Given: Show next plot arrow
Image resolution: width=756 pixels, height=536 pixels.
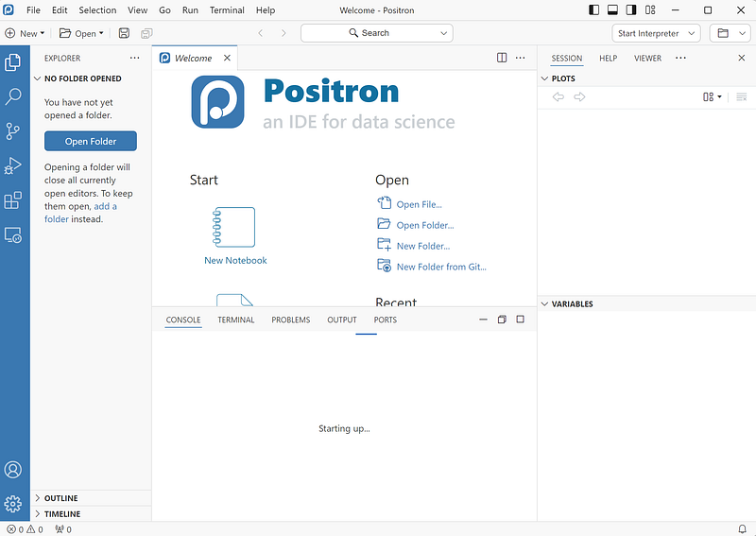Looking at the screenshot, I should pyautogui.click(x=579, y=97).
